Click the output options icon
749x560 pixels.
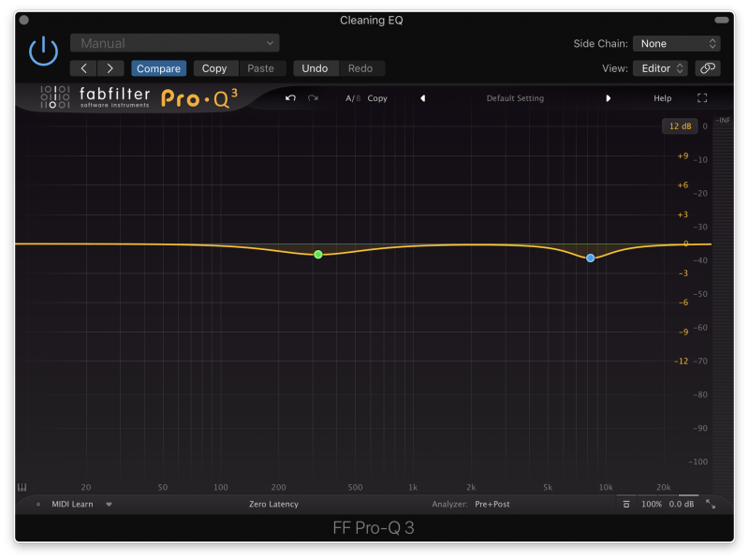(626, 504)
